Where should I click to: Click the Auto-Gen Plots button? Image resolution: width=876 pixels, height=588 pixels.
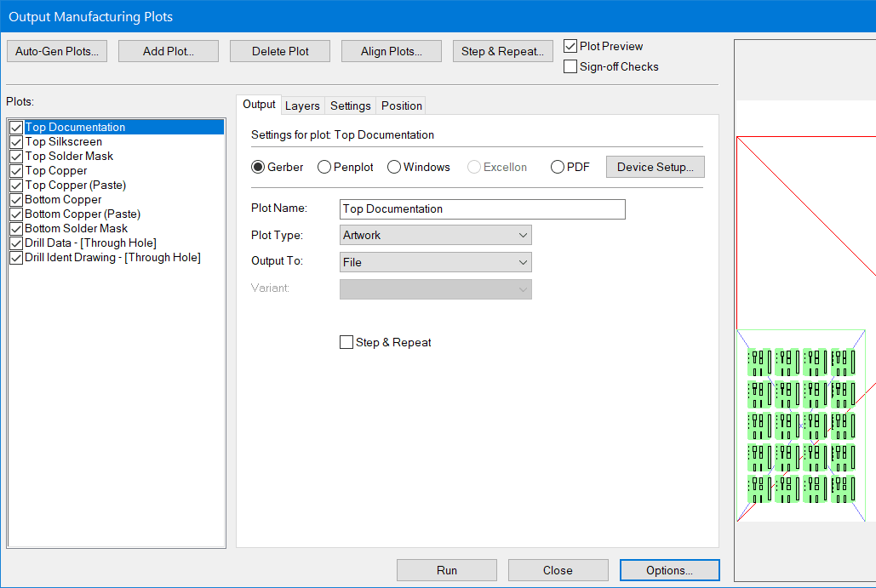tap(57, 51)
